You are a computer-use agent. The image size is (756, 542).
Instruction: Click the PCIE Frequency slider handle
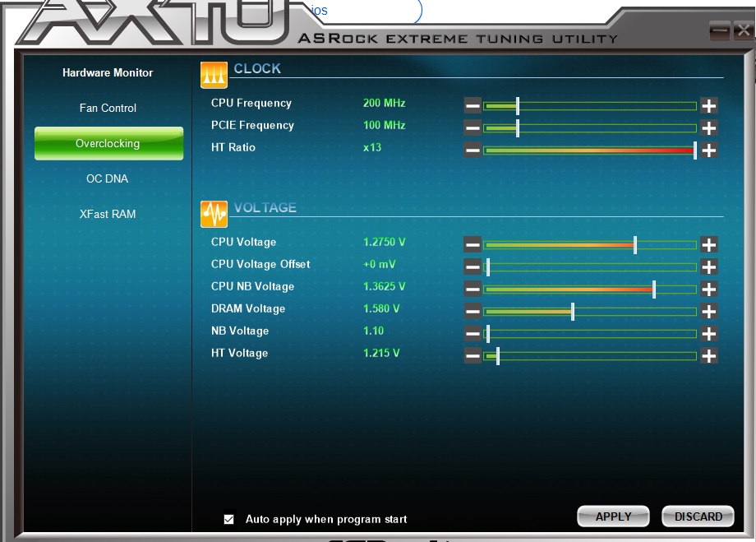point(518,128)
